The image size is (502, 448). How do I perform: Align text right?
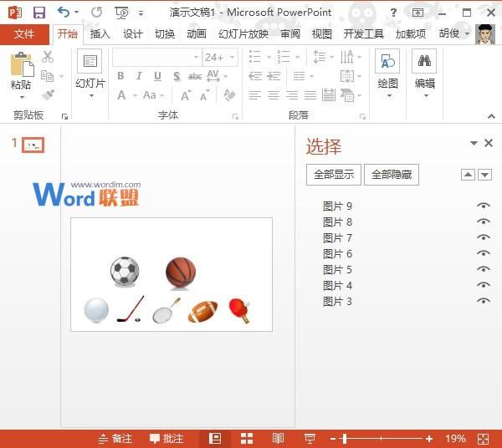[292, 95]
